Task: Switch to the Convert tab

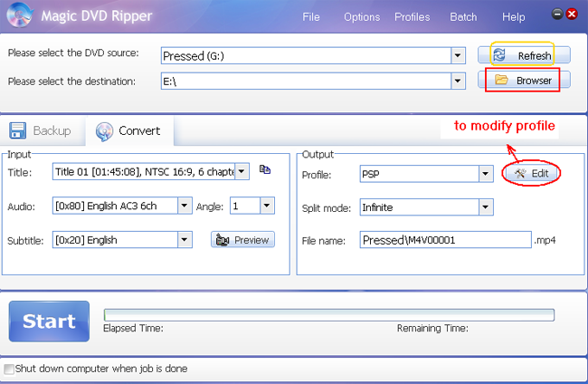Action: [x=129, y=131]
